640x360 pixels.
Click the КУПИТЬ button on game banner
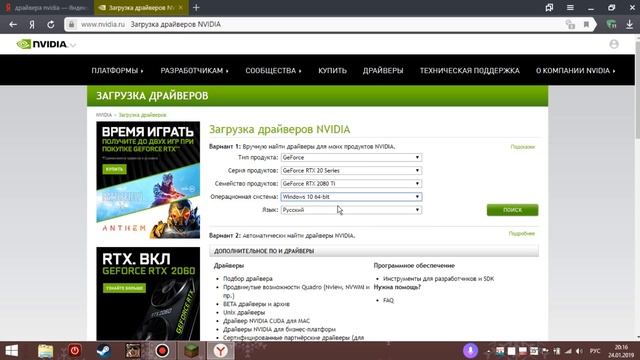(114, 169)
